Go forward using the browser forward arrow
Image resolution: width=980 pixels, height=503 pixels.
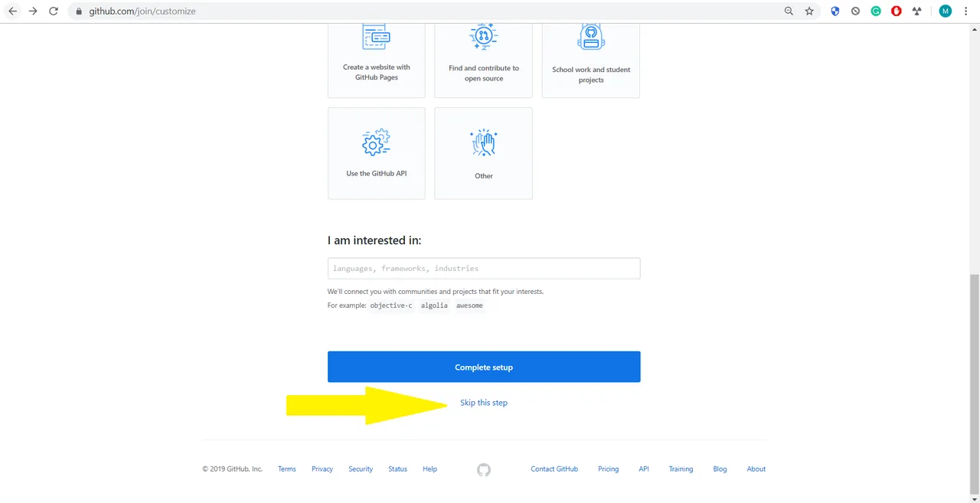coord(33,11)
